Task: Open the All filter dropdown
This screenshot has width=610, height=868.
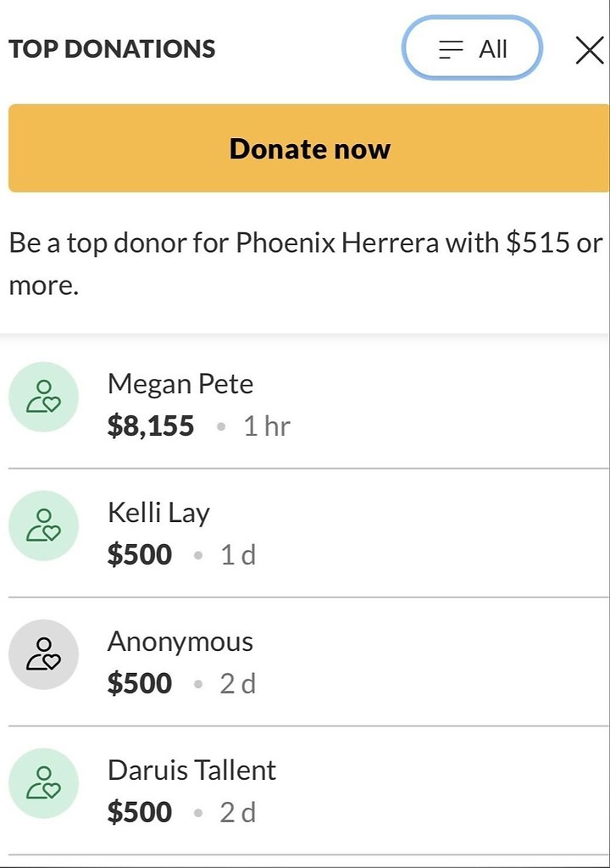Action: tap(472, 48)
